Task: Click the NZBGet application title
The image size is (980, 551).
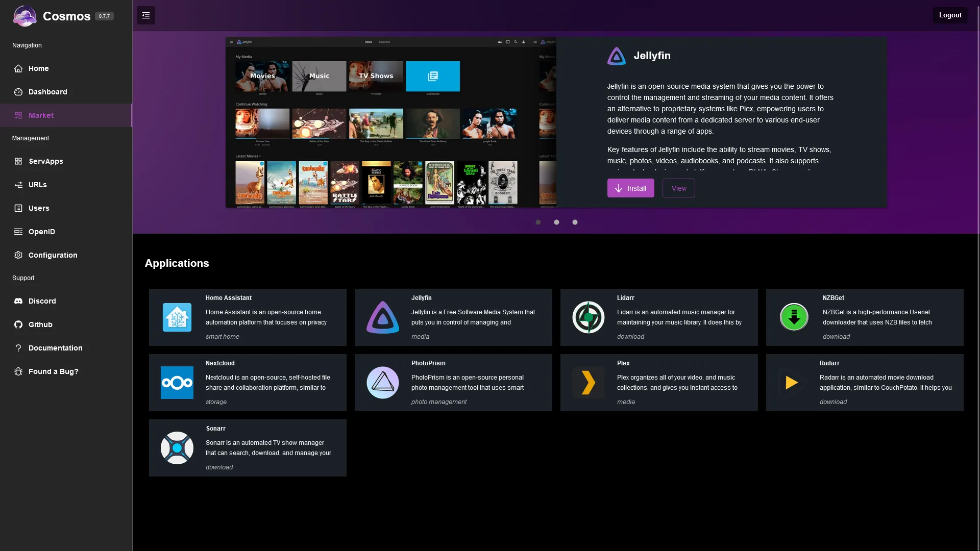Action: 833,298
